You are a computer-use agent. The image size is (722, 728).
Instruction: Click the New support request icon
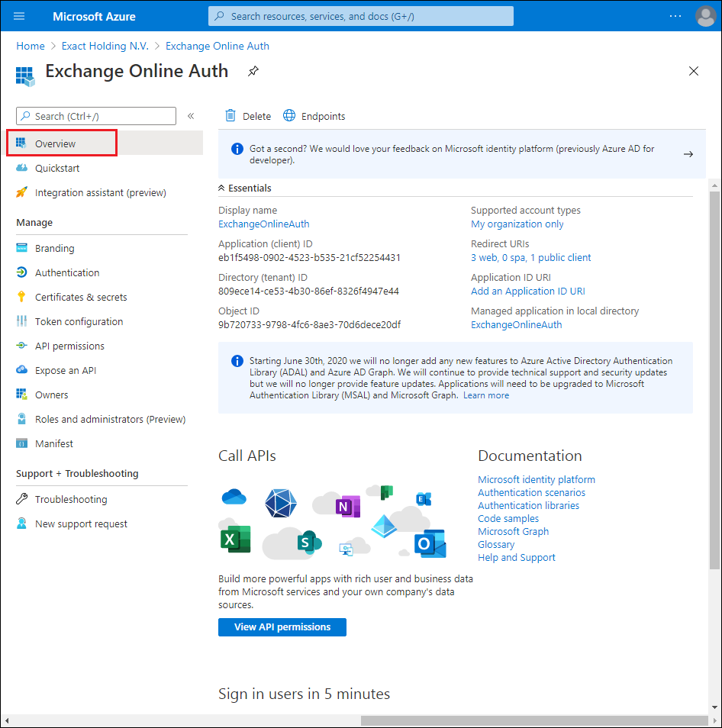tap(21, 523)
